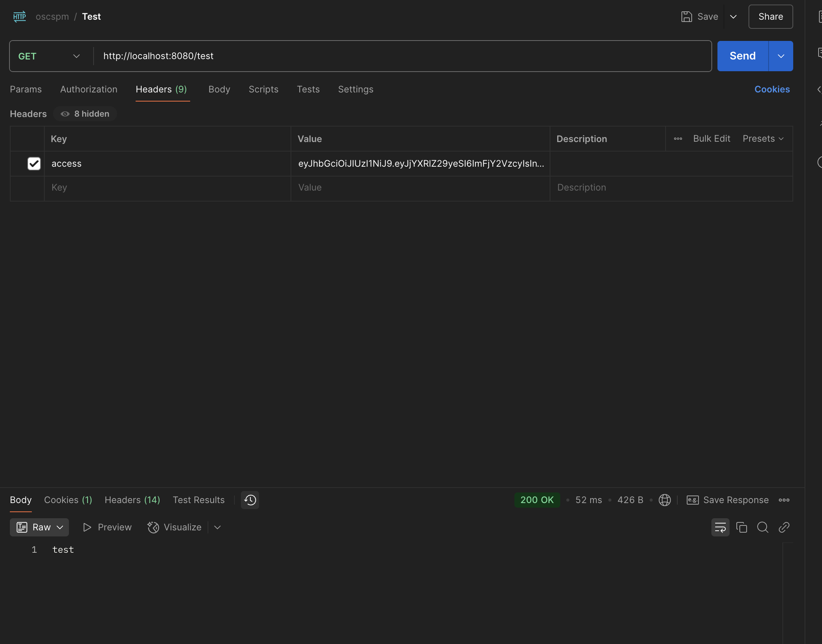The width and height of the screenshot is (822, 644).
Task: Open the Raw format dropdown
Action: click(39, 527)
